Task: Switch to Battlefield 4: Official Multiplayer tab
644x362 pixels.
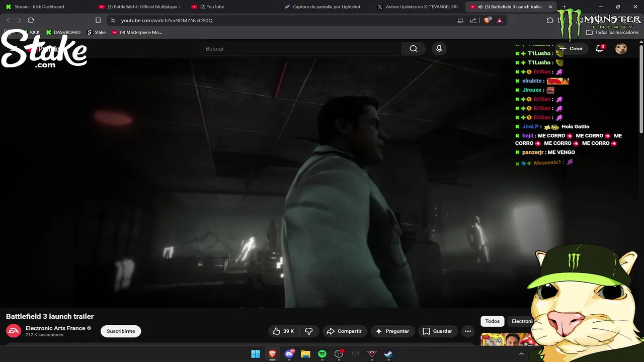Action: click(x=139, y=7)
